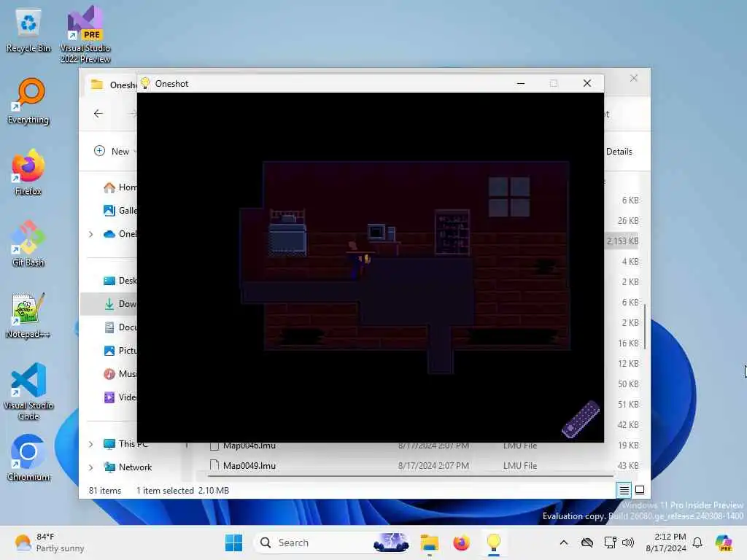This screenshot has height=560, width=747.
Task: Open the clock showing 2:12 PM
Action: tap(665, 542)
